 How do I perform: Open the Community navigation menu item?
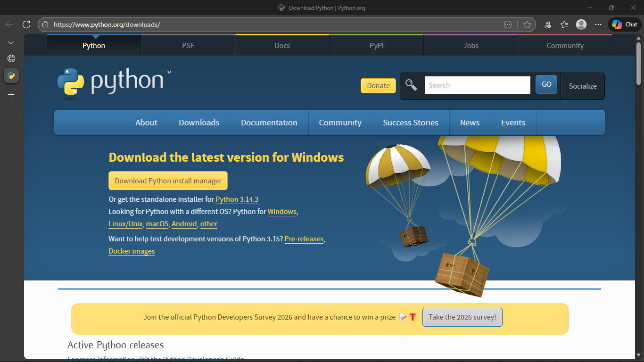tap(340, 123)
